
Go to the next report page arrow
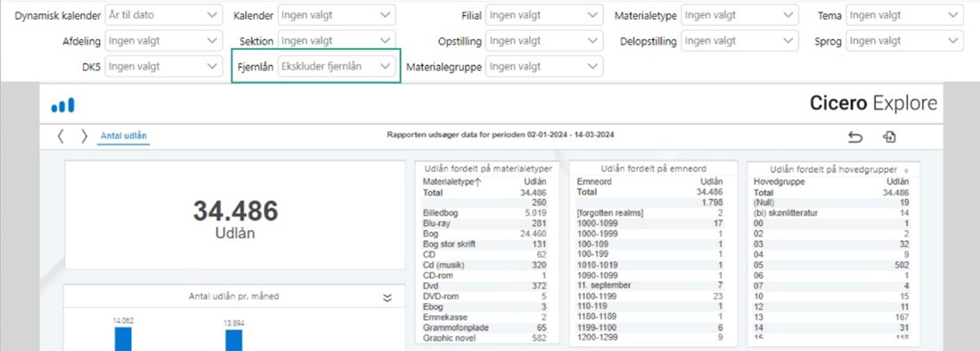click(x=85, y=137)
